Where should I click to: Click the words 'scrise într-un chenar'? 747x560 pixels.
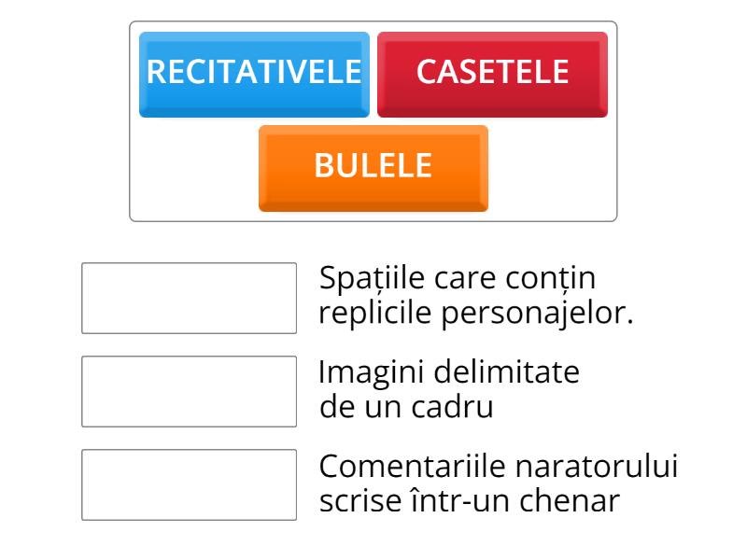coord(470,501)
